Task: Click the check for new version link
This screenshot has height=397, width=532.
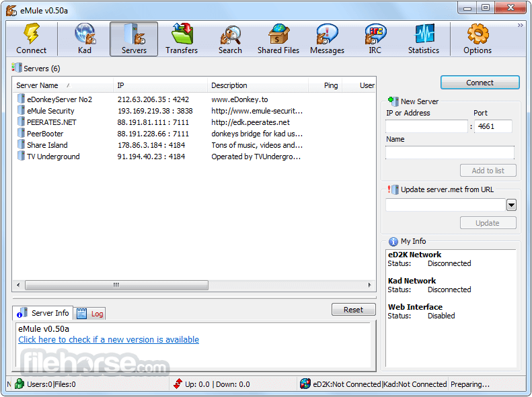Action: point(108,340)
